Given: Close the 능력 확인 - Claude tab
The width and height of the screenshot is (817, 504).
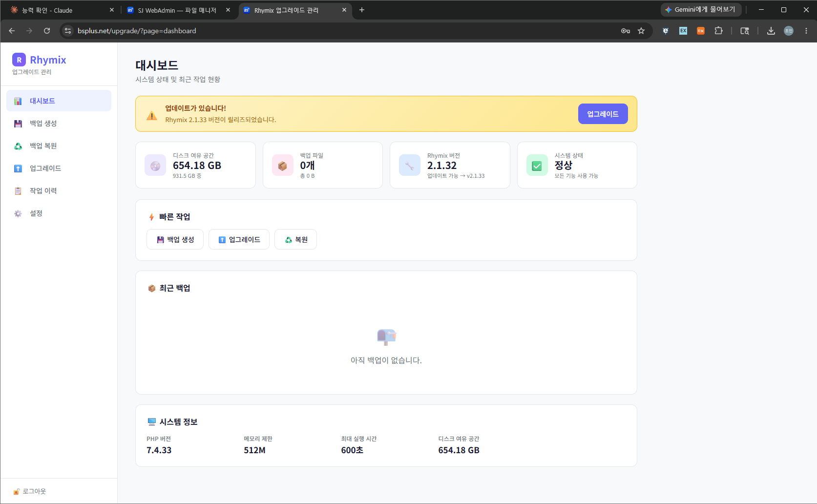Looking at the screenshot, I should coord(112,10).
